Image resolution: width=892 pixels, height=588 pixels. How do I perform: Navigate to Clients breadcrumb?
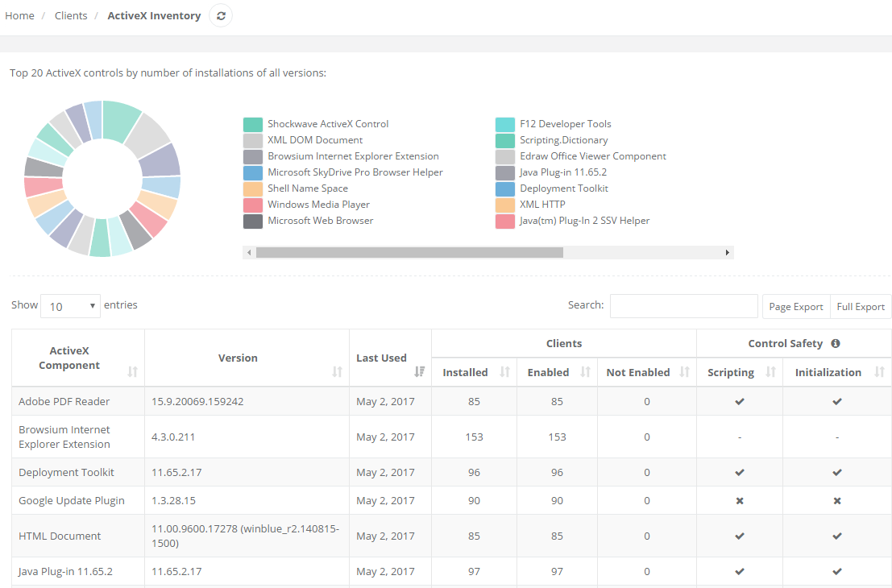coord(71,15)
